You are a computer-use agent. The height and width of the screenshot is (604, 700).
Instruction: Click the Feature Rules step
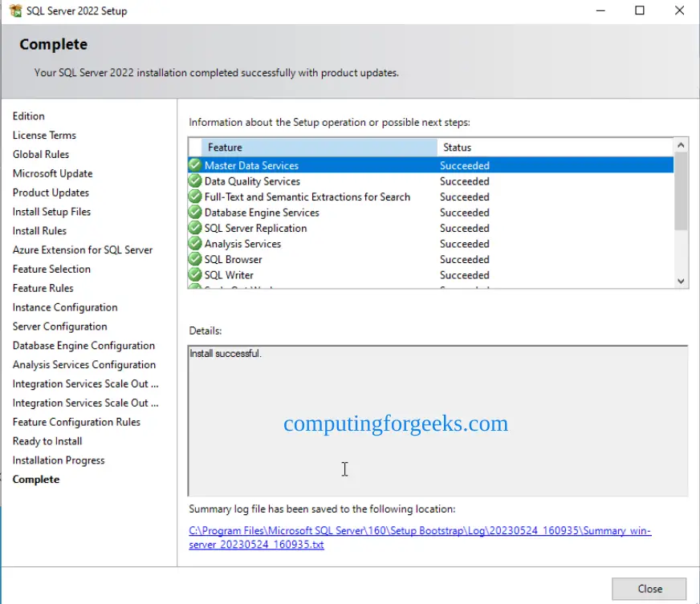tap(43, 288)
